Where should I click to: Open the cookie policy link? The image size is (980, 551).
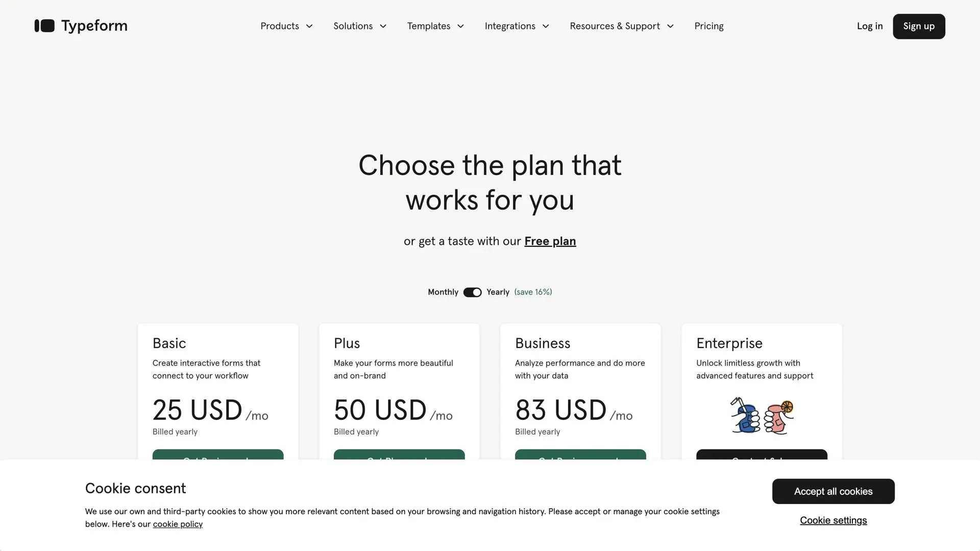[178, 523]
